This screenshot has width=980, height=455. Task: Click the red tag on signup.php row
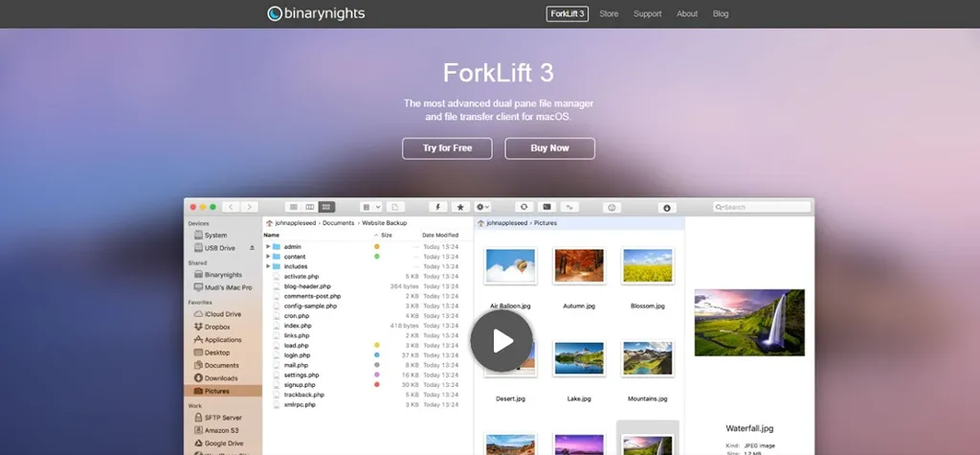(x=376, y=385)
